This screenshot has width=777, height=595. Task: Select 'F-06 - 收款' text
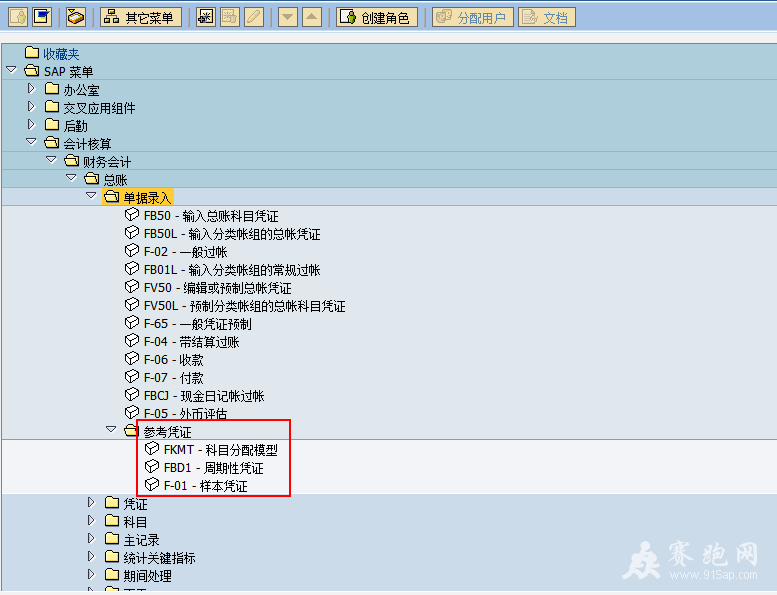pos(174,360)
